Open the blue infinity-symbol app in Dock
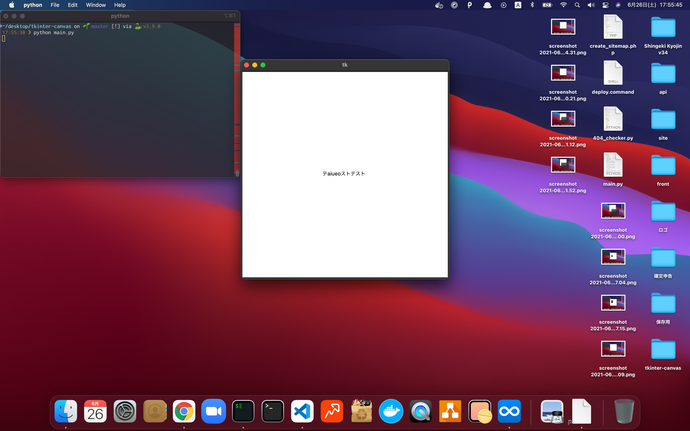The height and width of the screenshot is (431, 690). 509,411
